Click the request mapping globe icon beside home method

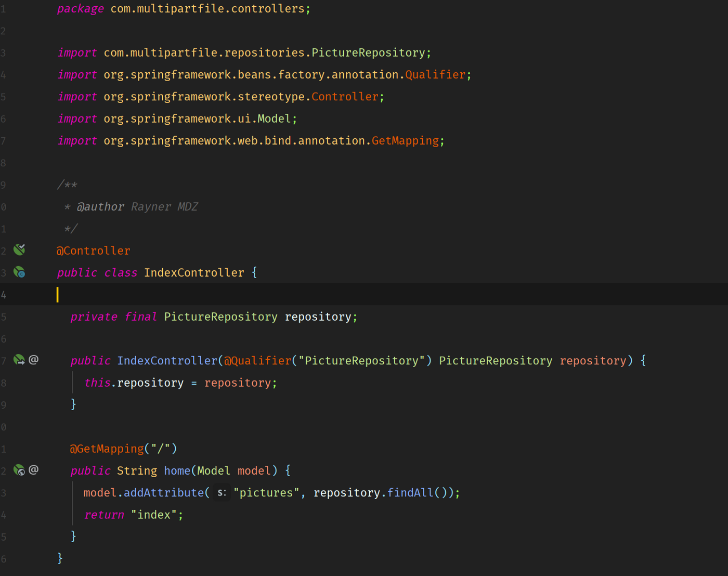(x=19, y=470)
